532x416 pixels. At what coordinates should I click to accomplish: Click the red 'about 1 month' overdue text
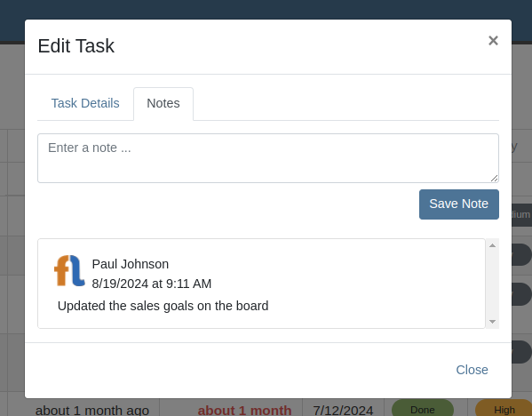click(244, 410)
